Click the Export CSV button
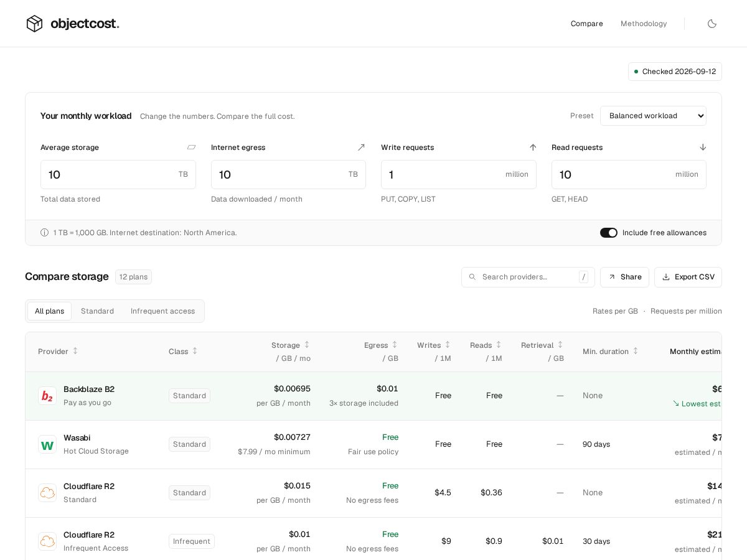The width and height of the screenshot is (747, 560). coord(688,277)
